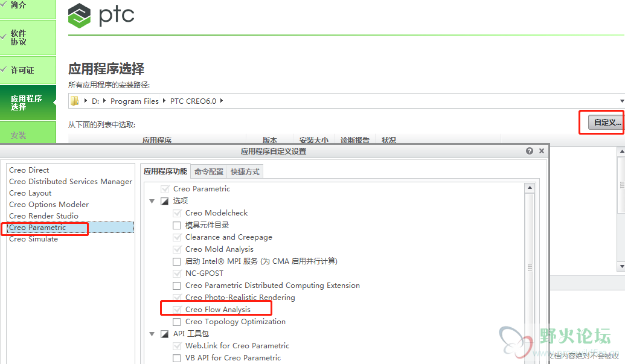Click Program Files path segment
Viewport: 625px width, 364px height.
click(134, 101)
